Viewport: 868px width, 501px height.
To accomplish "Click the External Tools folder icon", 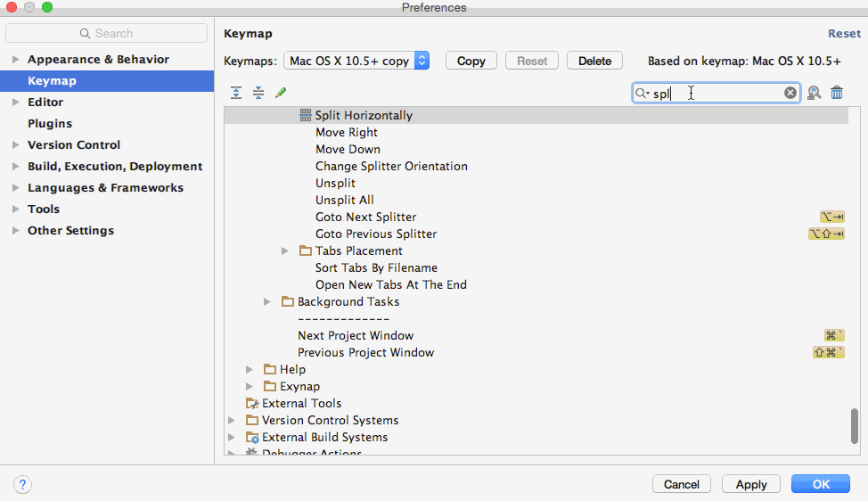I will point(252,404).
